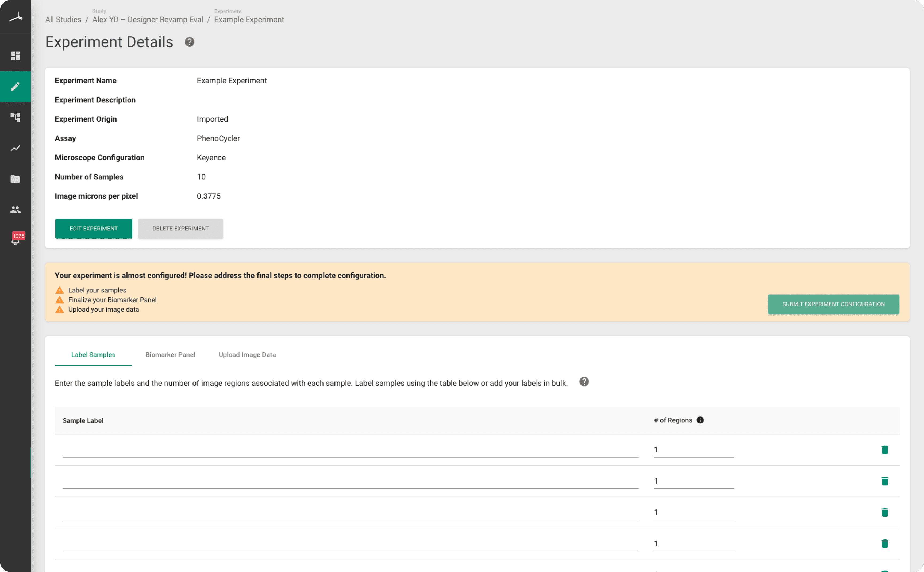Open the dashboard grid icon in sidebar
The image size is (924, 572).
15,56
